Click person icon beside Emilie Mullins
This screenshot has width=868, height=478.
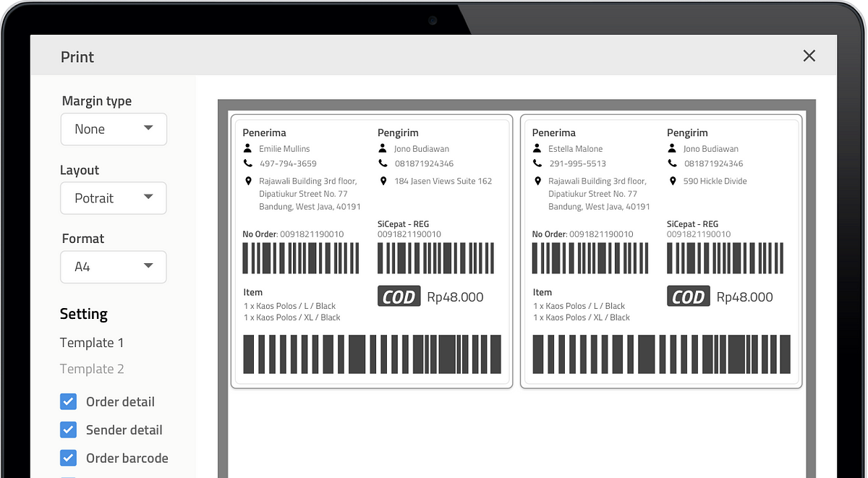pos(248,148)
